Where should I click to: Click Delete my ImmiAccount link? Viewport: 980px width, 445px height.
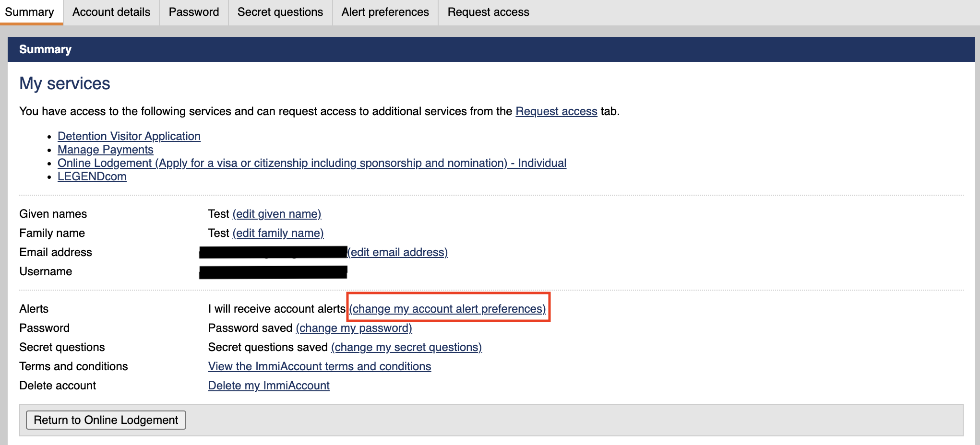[269, 386]
